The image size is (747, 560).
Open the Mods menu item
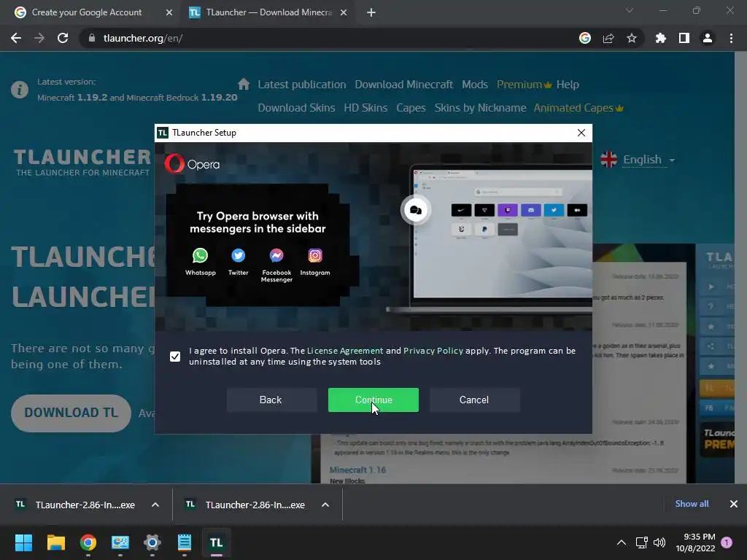[x=474, y=85]
